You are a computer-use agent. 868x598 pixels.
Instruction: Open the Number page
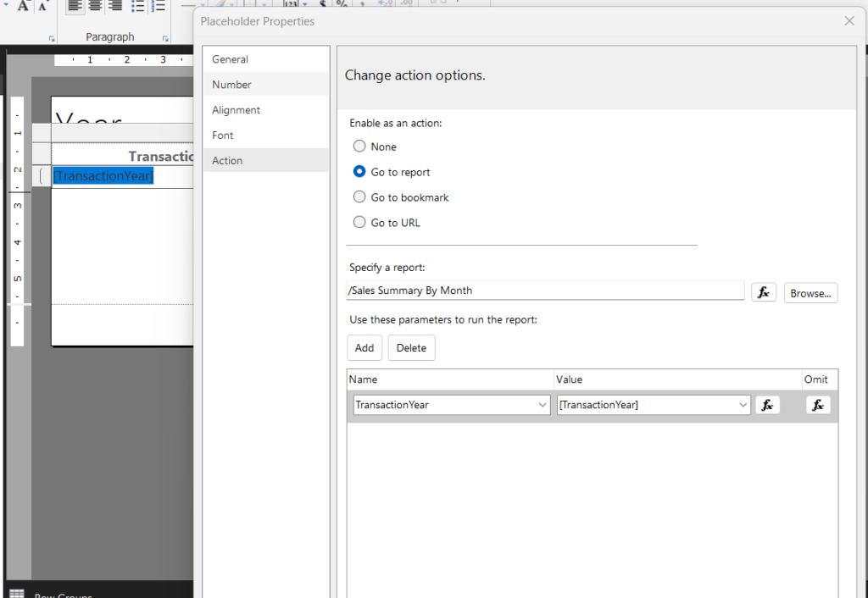click(265, 84)
